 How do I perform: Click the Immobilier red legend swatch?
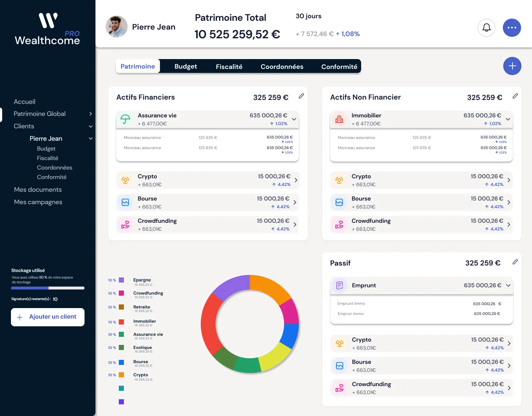[x=121, y=322]
